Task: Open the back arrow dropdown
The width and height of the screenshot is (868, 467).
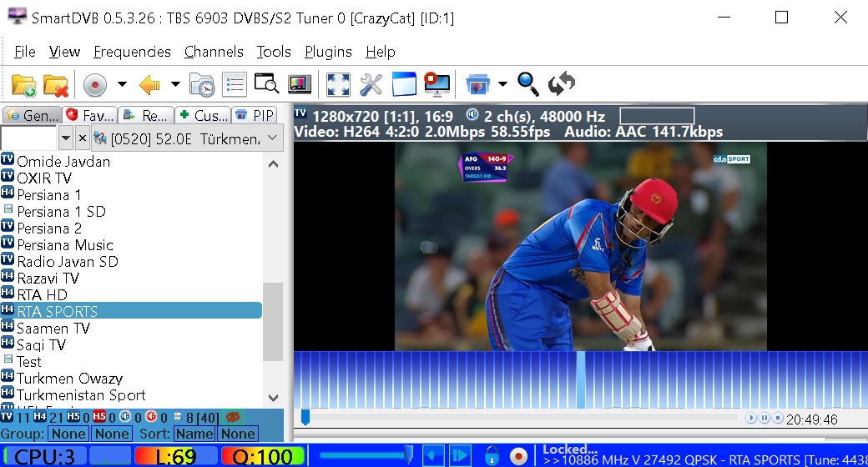Action: tap(175, 85)
